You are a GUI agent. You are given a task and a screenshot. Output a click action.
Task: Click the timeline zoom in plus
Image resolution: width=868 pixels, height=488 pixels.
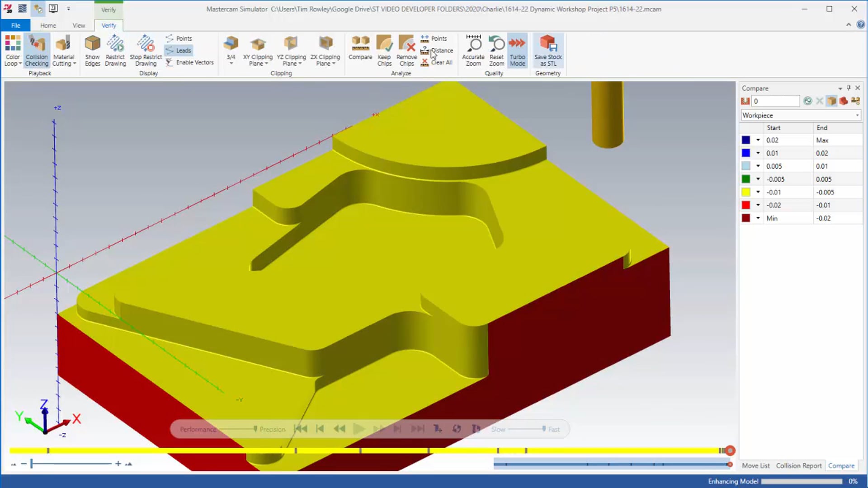pyautogui.click(x=118, y=464)
